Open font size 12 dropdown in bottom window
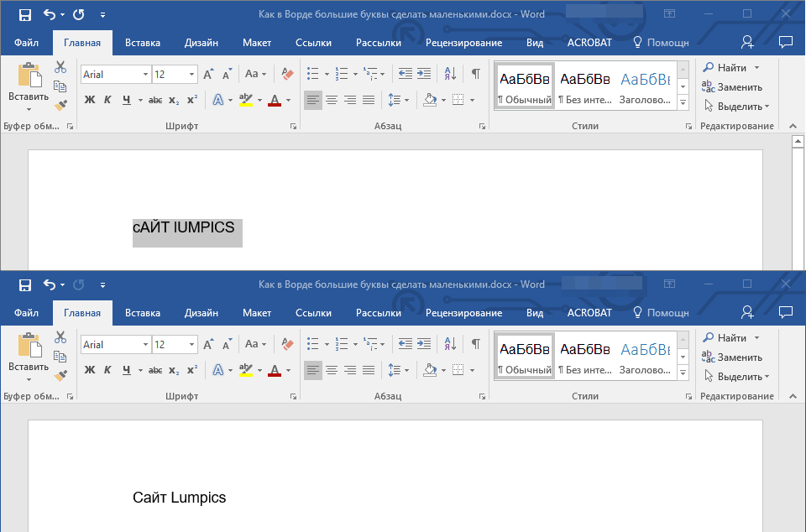 [192, 345]
